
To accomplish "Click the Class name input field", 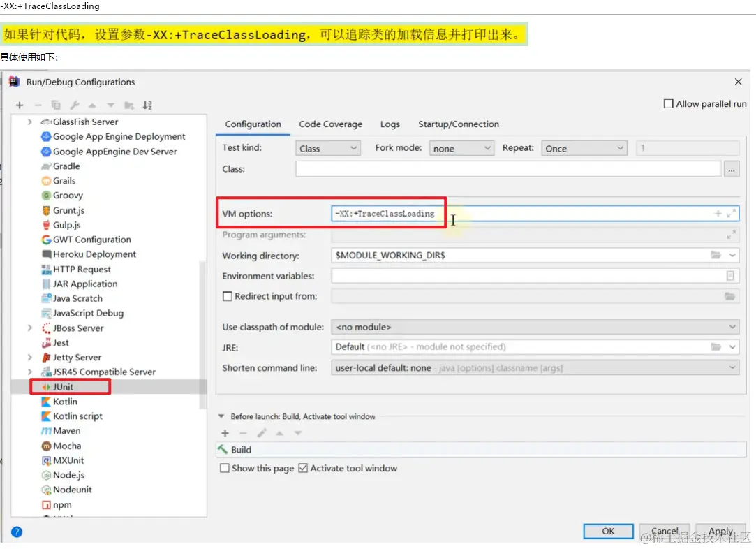I will (509, 169).
